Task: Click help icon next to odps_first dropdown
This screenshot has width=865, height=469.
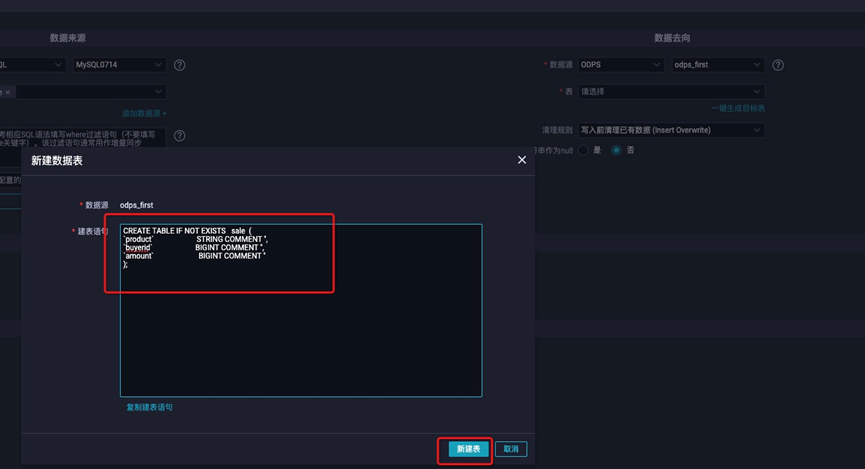Action: [778, 65]
